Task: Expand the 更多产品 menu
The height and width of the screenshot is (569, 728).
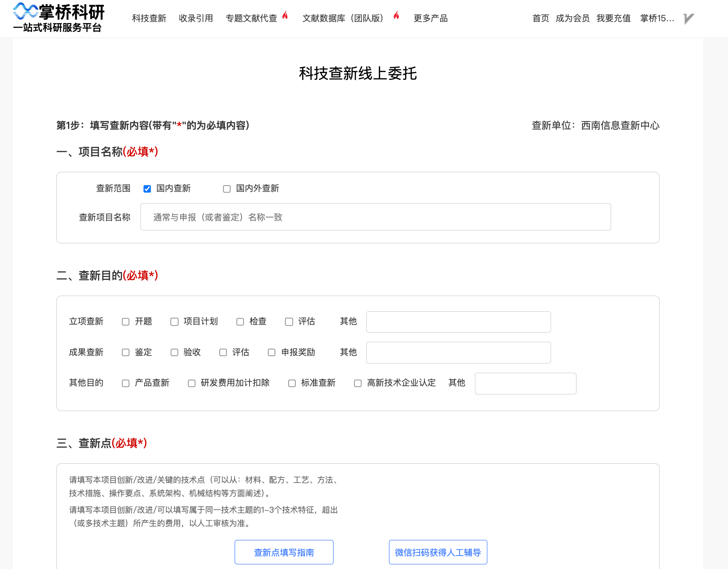Action: click(431, 18)
